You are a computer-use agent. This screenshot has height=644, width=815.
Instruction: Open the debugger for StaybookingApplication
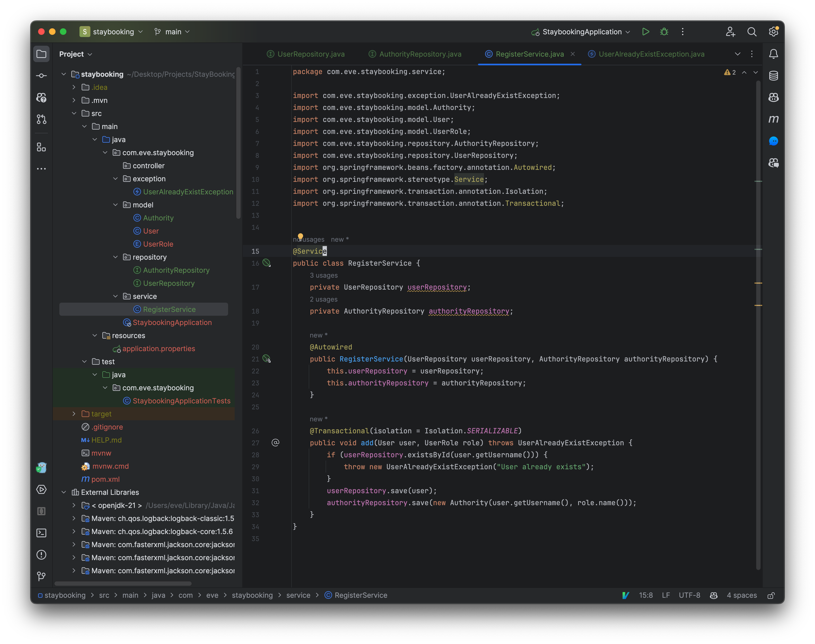tap(664, 32)
